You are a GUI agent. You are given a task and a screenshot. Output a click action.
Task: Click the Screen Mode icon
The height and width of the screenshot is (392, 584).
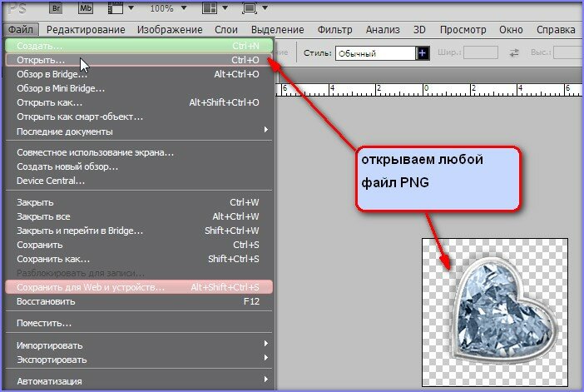tap(252, 7)
